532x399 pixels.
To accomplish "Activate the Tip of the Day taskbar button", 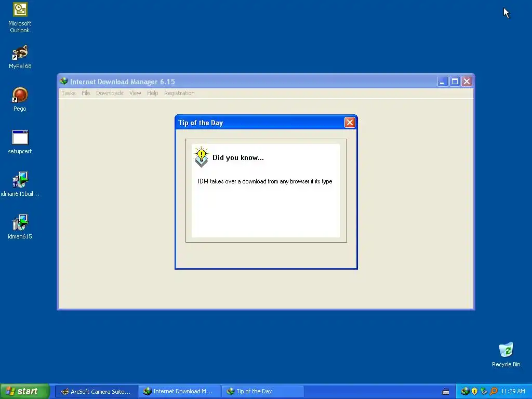I will click(262, 391).
